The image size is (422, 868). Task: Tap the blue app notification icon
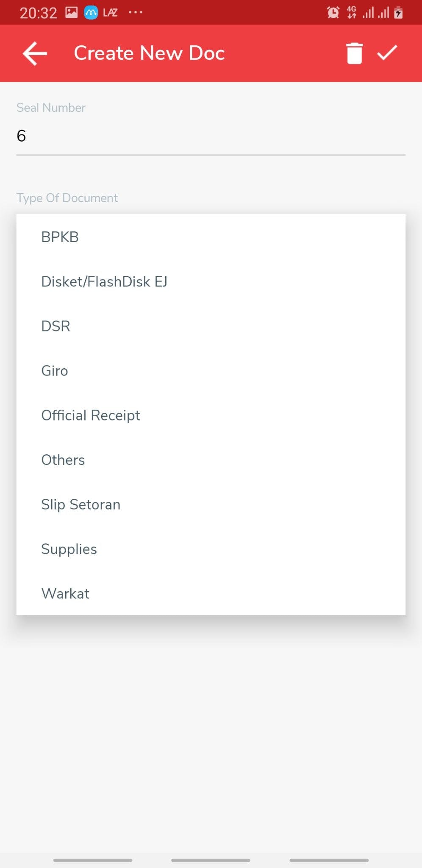click(91, 13)
